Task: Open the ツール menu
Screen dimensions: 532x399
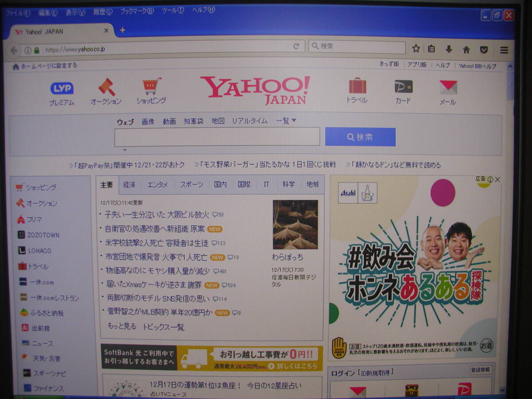Action: point(173,10)
